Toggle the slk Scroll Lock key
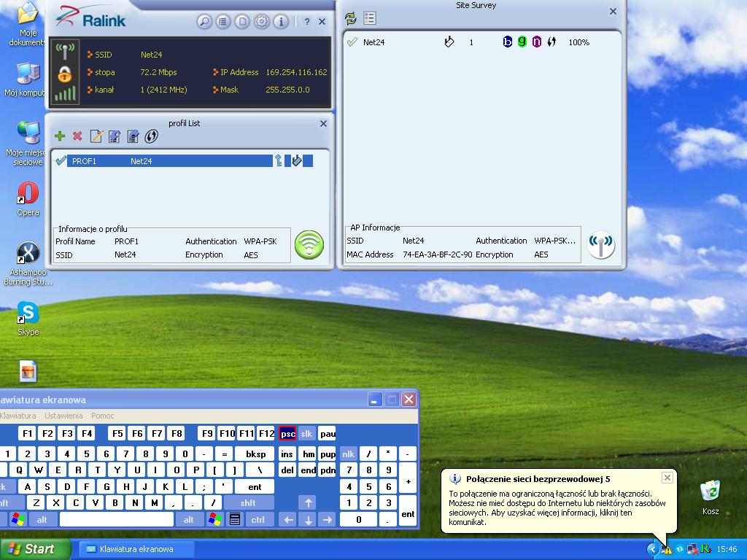The image size is (747, 560). click(x=306, y=434)
